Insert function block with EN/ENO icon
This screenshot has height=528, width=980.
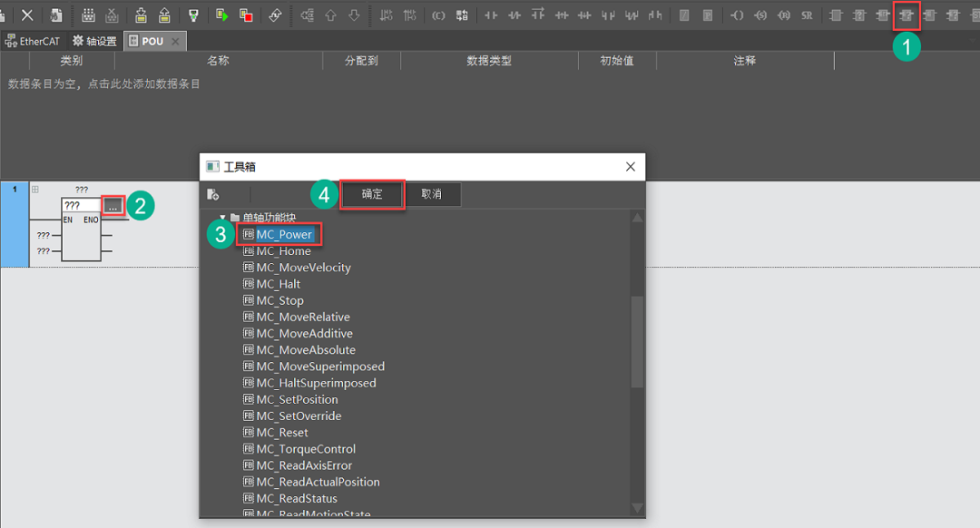[906, 15]
